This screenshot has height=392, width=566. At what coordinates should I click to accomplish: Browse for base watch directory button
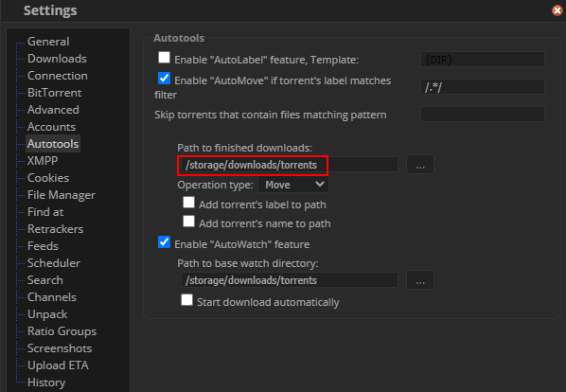pyautogui.click(x=420, y=280)
